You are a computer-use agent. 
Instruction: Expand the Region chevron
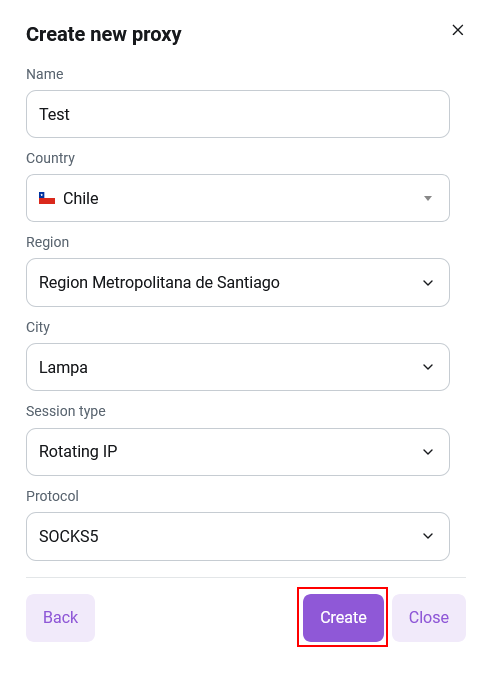click(428, 283)
